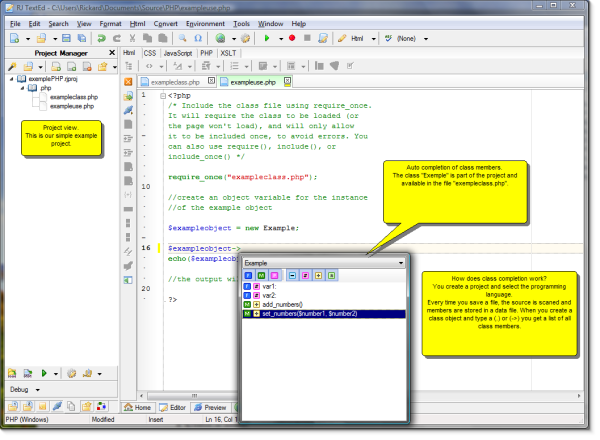Switch to the exampleclass.php tab
Viewport: 600px width, 440px height.
175,80
